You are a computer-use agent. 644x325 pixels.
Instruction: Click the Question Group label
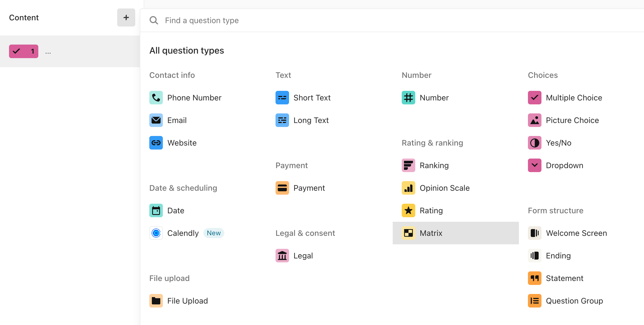tap(574, 301)
